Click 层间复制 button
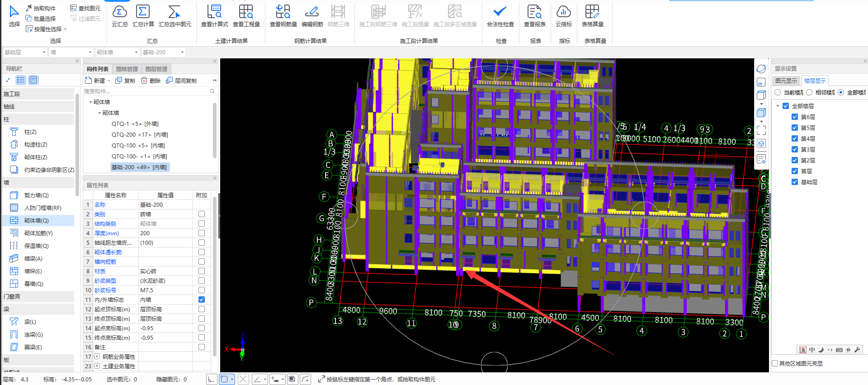 click(181, 81)
